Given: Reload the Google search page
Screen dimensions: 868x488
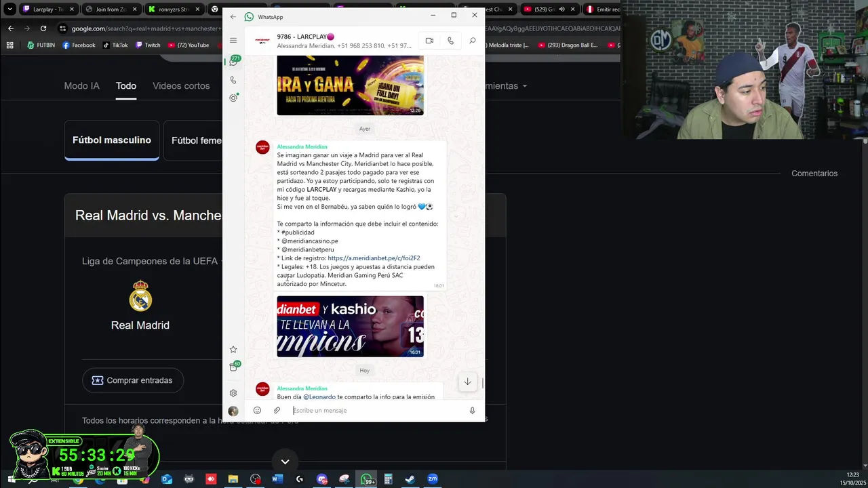Looking at the screenshot, I should click(x=43, y=28).
